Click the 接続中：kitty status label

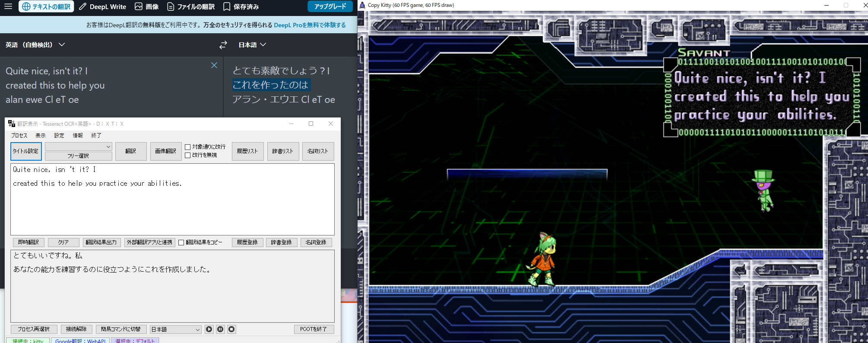(x=28, y=340)
